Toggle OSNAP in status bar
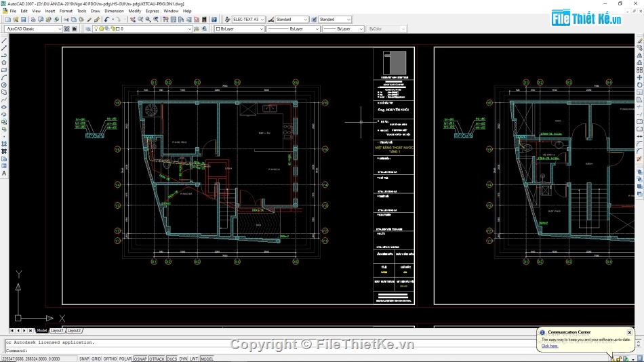Screen dimensions: 644x362 [x=140, y=359]
